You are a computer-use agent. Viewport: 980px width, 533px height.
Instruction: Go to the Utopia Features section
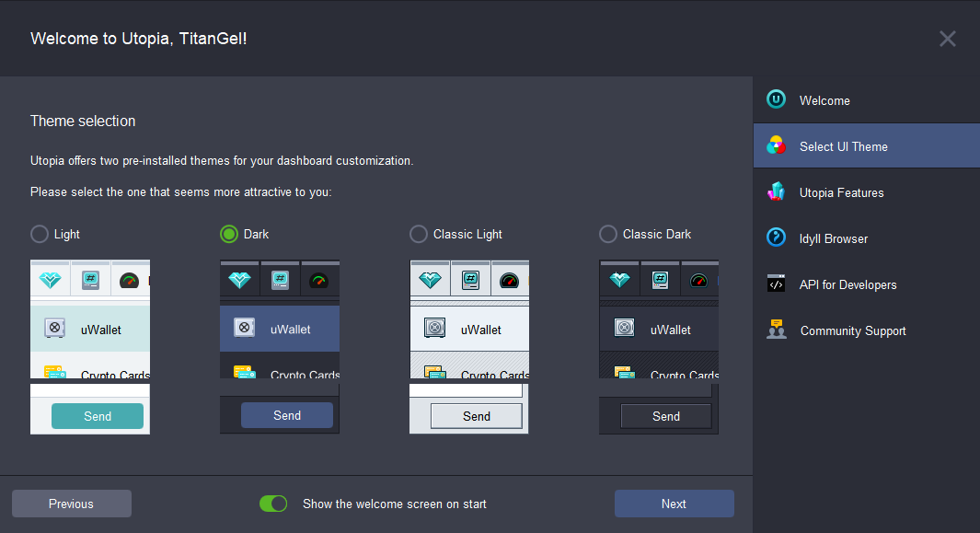click(x=866, y=192)
